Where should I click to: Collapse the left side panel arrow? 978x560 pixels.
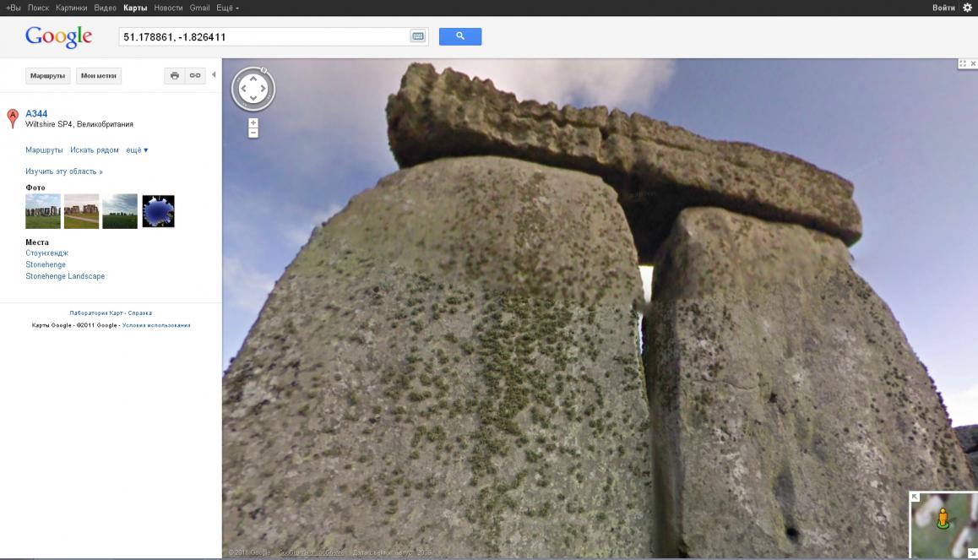coord(214,75)
